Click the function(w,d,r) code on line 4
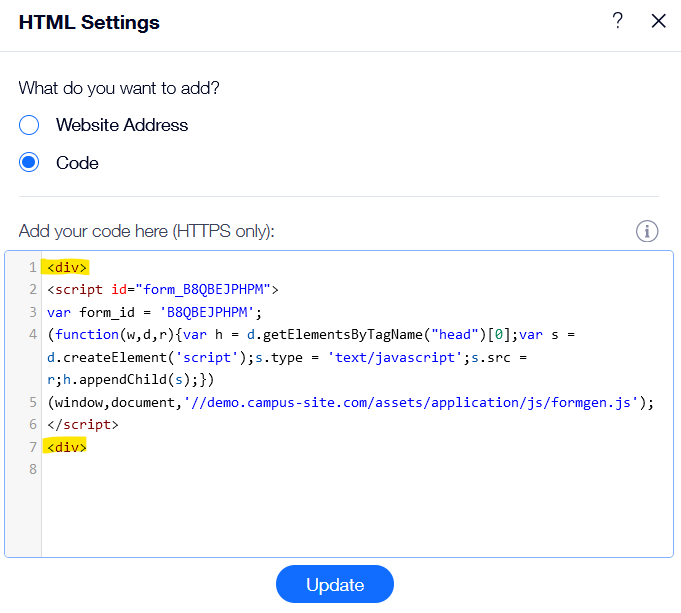The width and height of the screenshot is (681, 613). (x=311, y=335)
